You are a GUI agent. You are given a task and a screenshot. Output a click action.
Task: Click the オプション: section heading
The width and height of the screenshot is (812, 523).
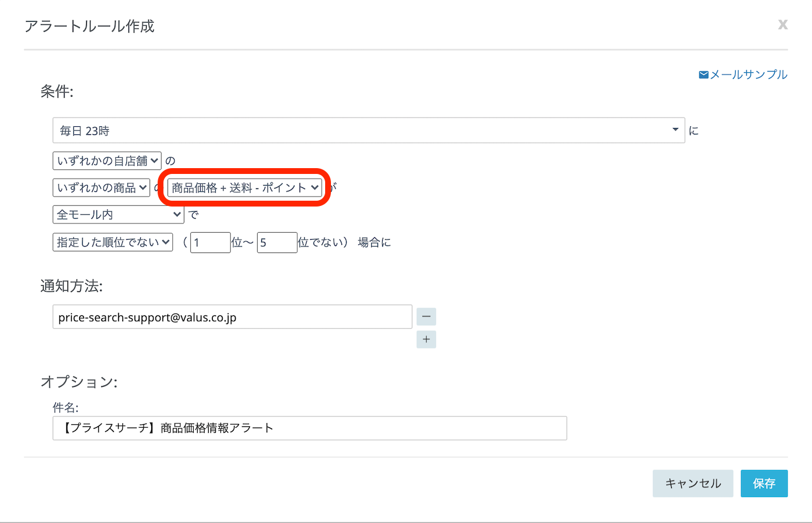[x=79, y=382]
